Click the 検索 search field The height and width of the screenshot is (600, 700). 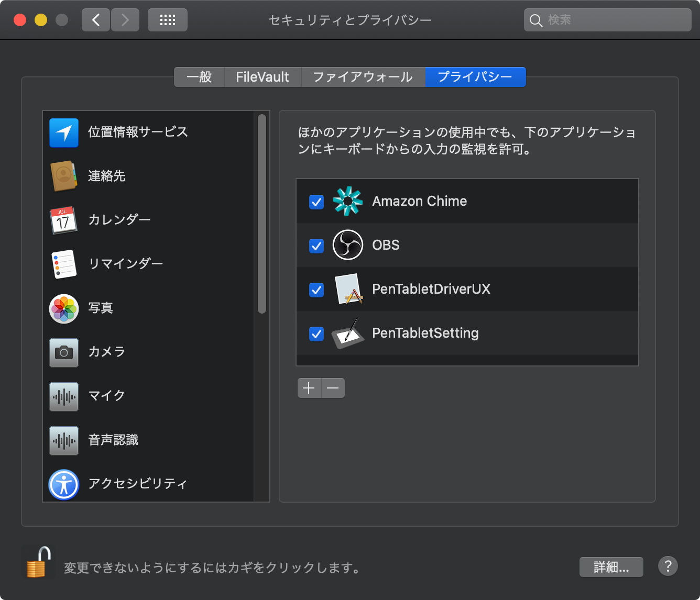click(608, 20)
